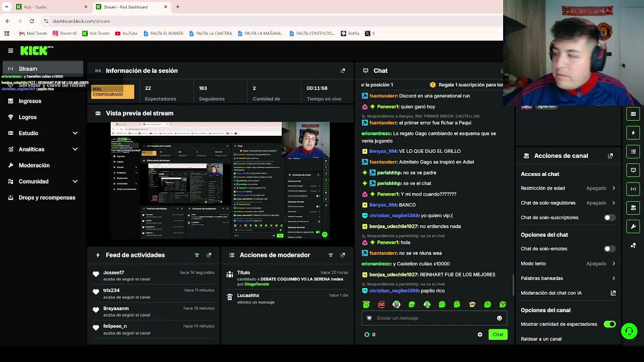The image size is (644, 362).
Task: Open the emote picker smiley in message box
Action: (499, 318)
